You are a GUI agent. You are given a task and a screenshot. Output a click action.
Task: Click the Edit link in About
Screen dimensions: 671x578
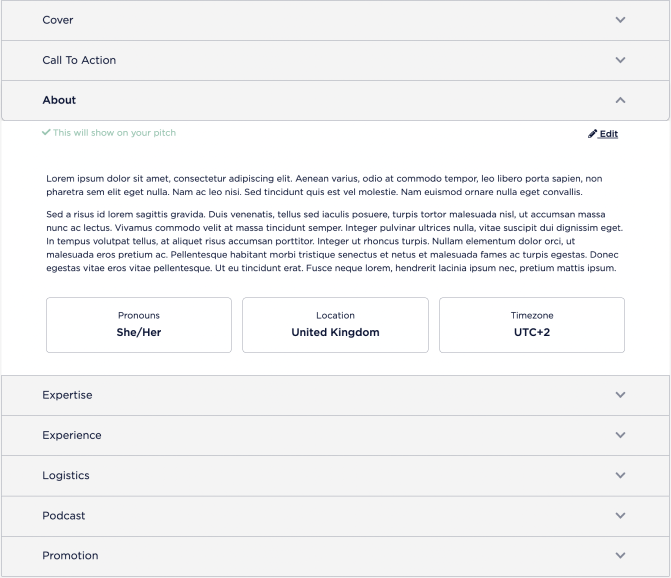pos(609,134)
